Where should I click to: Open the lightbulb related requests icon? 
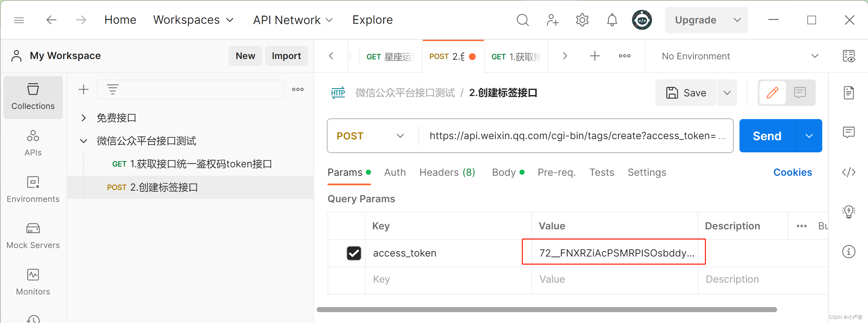[x=849, y=212]
